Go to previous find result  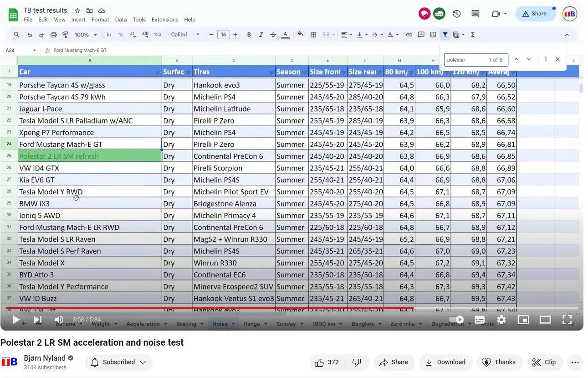(516, 59)
